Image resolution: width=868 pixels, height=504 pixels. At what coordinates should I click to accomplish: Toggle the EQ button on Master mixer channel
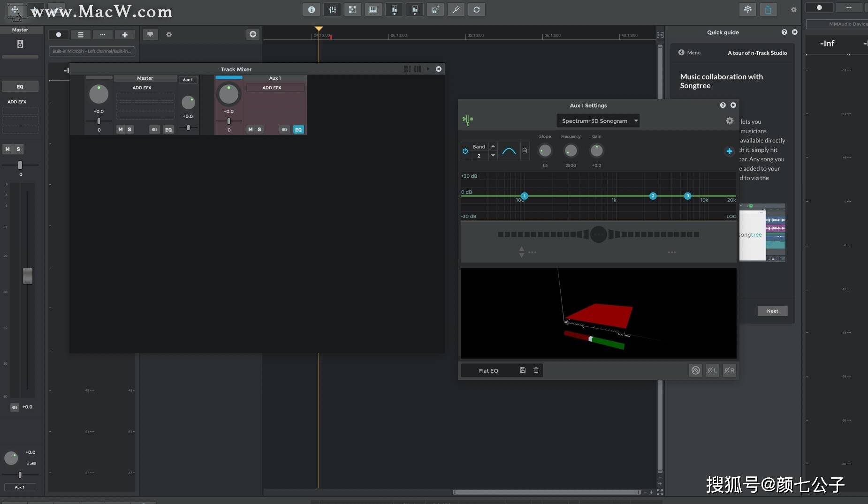(168, 129)
